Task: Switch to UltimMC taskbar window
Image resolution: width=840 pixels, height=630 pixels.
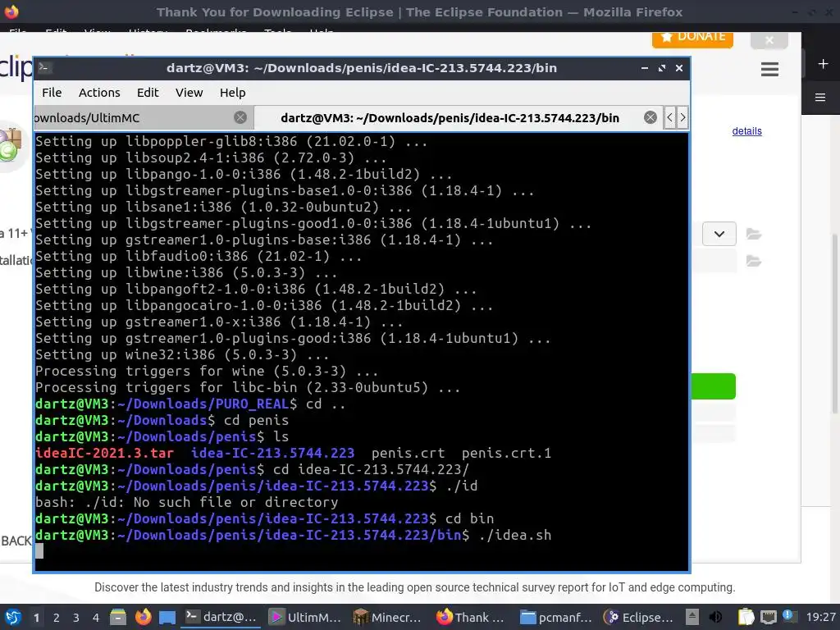Action: pos(304,617)
